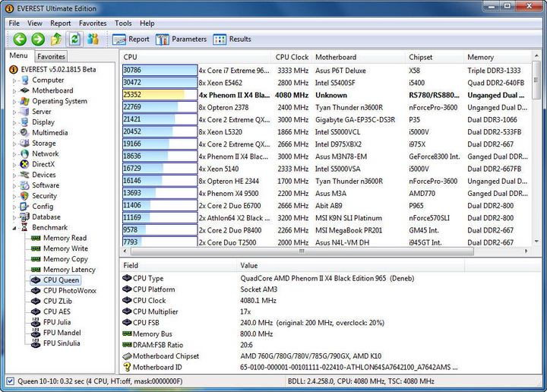Click the Parameters toolbar button

pyautogui.click(x=181, y=40)
